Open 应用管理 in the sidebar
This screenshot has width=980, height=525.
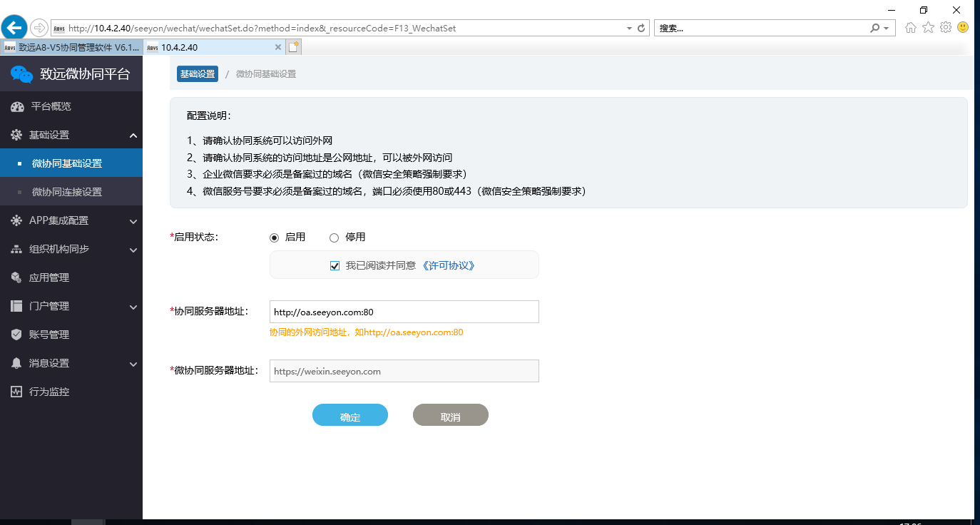click(x=71, y=277)
